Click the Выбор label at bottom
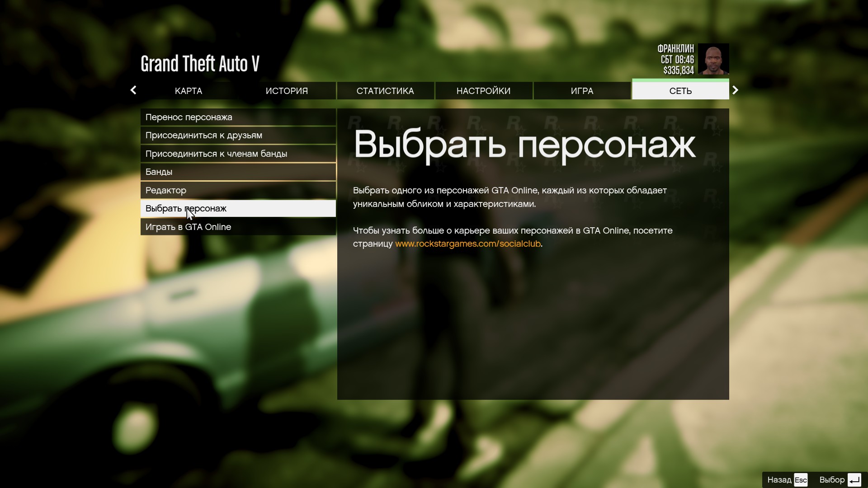 point(832,480)
